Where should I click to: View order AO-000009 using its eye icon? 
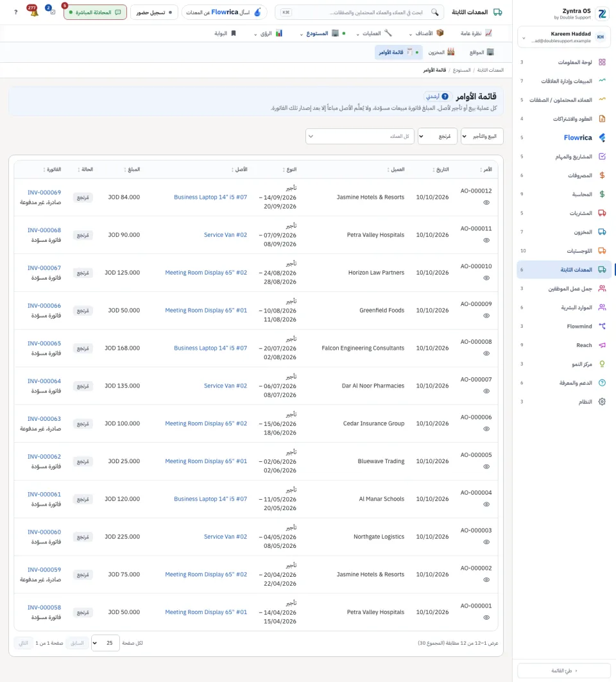(486, 316)
